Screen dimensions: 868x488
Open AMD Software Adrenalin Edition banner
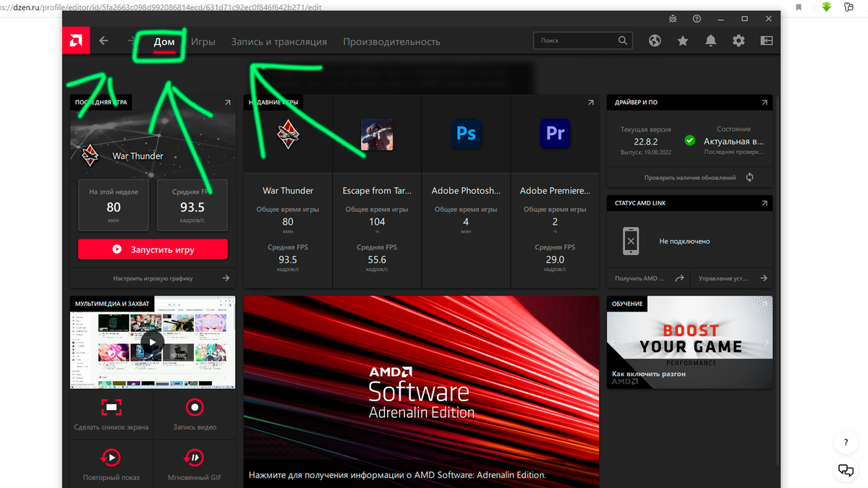422,391
